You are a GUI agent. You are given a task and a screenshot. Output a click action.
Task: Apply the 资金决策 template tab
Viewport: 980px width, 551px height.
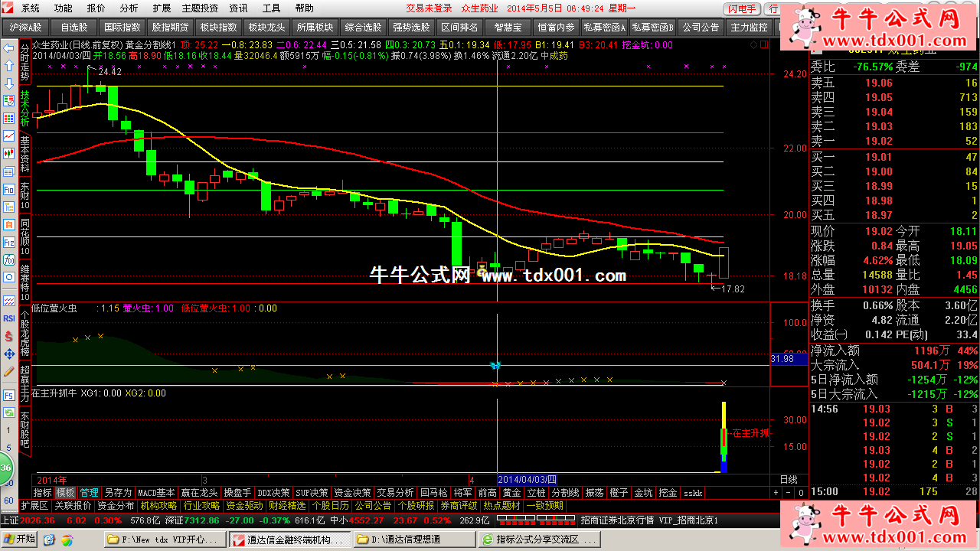pyautogui.click(x=352, y=493)
